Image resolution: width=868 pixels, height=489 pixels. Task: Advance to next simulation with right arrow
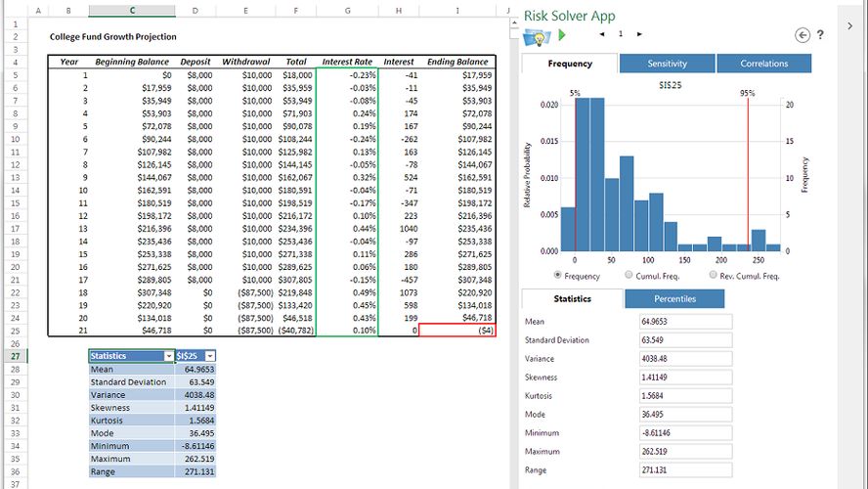coord(639,34)
